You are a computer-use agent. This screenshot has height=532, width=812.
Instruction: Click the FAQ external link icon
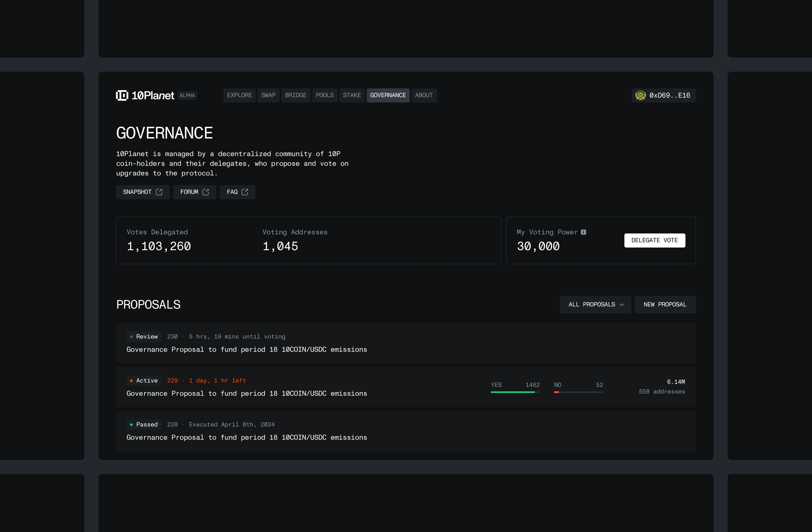tap(245, 192)
